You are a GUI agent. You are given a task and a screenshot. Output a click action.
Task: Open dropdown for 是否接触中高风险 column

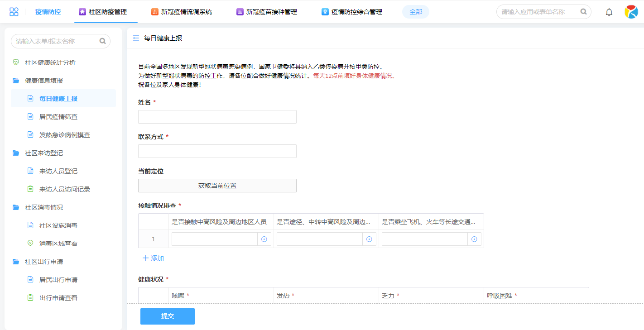264,239
